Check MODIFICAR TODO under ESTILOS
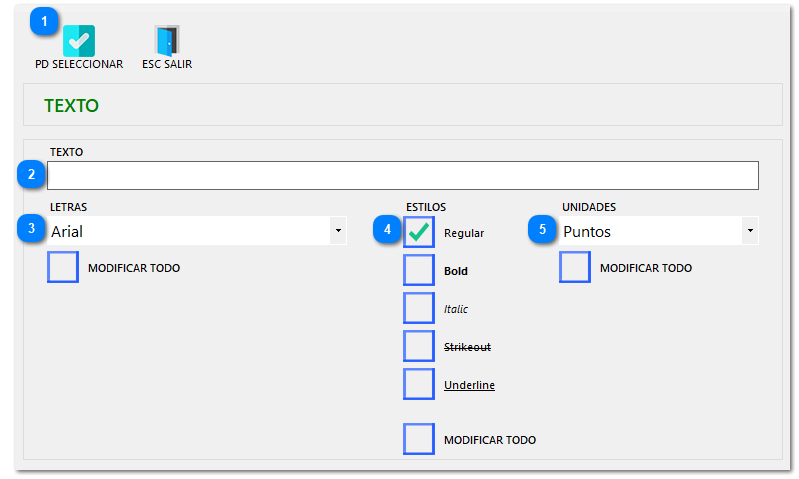This screenshot has width=799, height=479. [419, 439]
